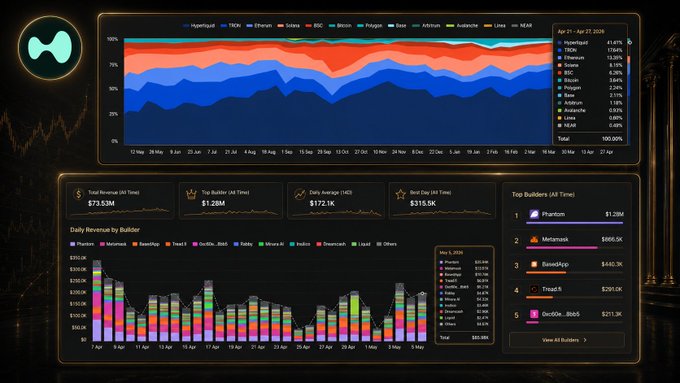
Task: Toggle Hyperliquid series in area chart legend
Action: tap(199, 26)
